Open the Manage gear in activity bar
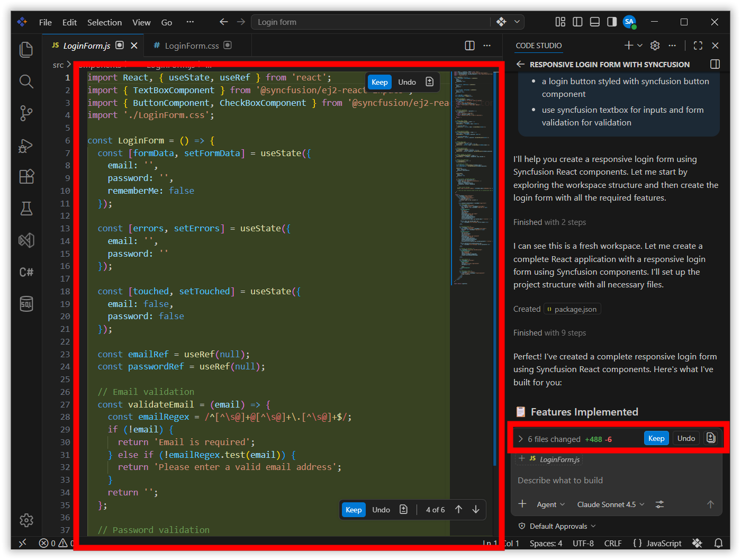The height and width of the screenshot is (560, 741). 26,520
